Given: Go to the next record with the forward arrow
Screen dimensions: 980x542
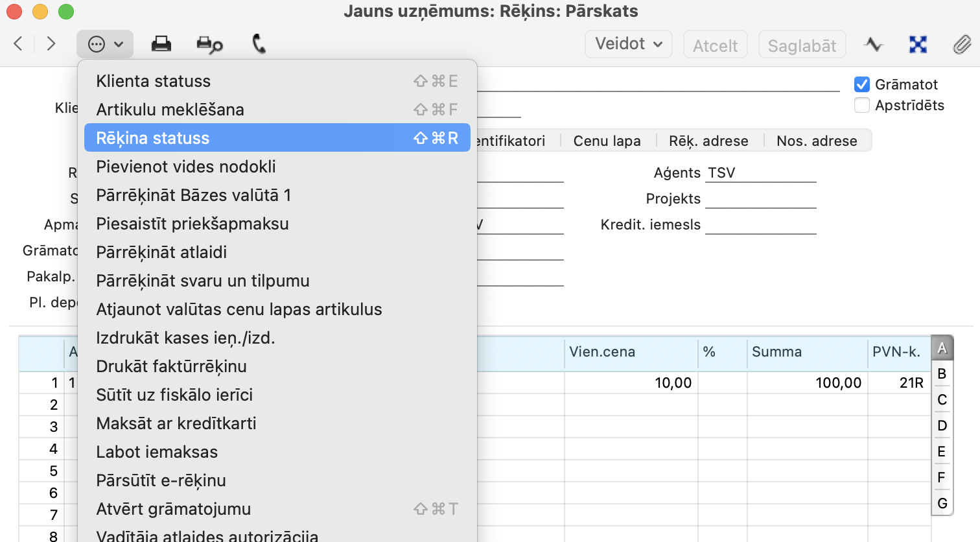Looking at the screenshot, I should [x=51, y=44].
